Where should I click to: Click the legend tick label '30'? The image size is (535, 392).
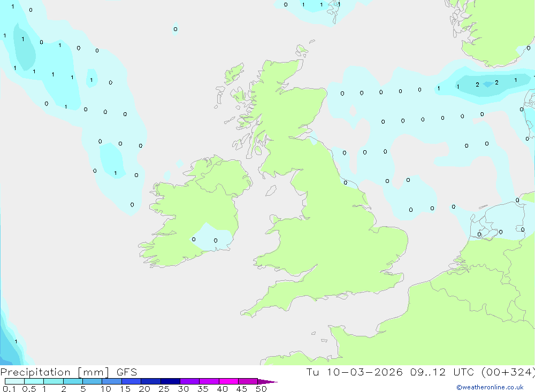coord(184,389)
